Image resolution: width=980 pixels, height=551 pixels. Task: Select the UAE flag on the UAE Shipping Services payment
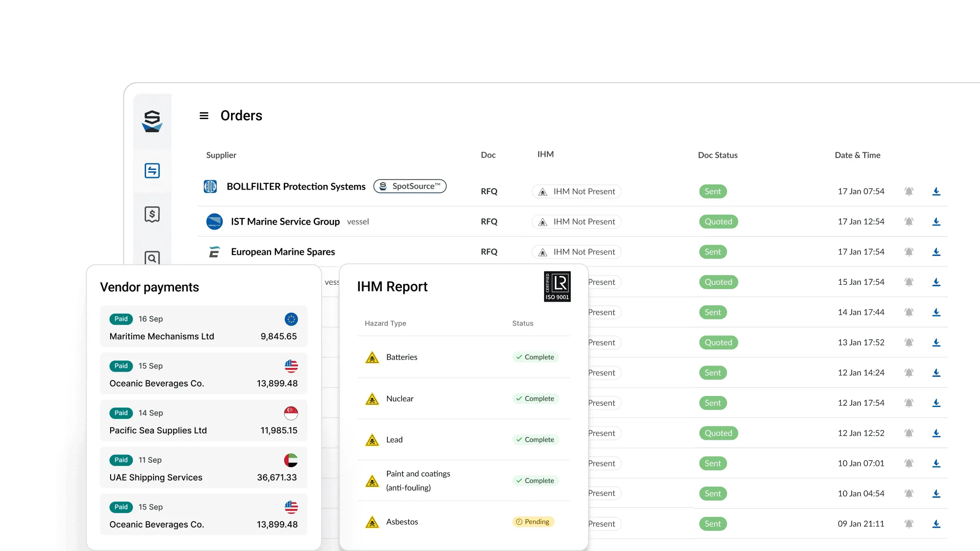click(x=292, y=460)
